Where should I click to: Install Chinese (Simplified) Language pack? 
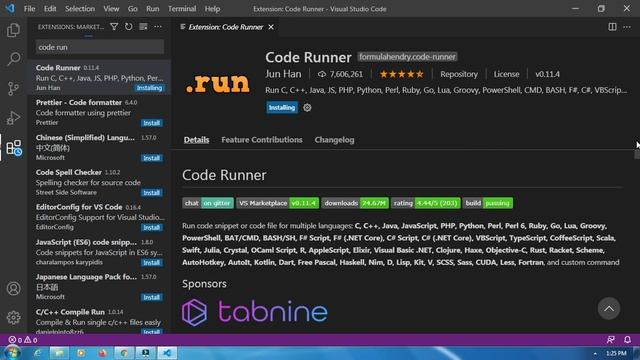coord(151,158)
